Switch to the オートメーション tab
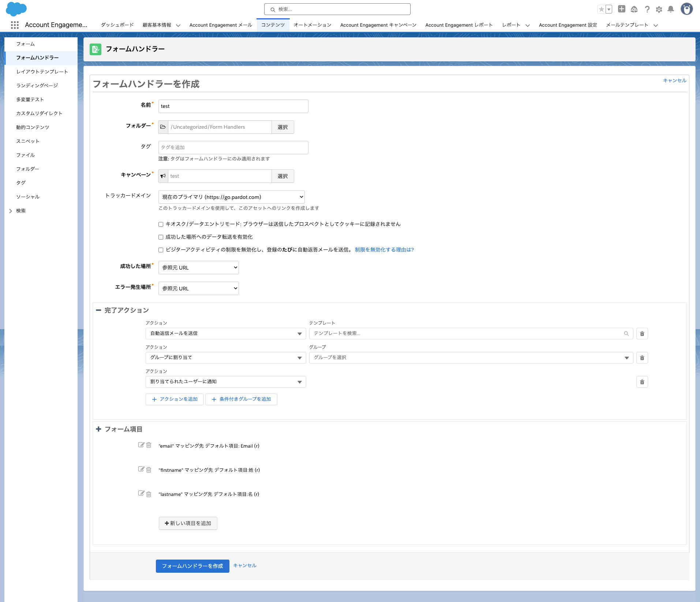 tap(312, 25)
